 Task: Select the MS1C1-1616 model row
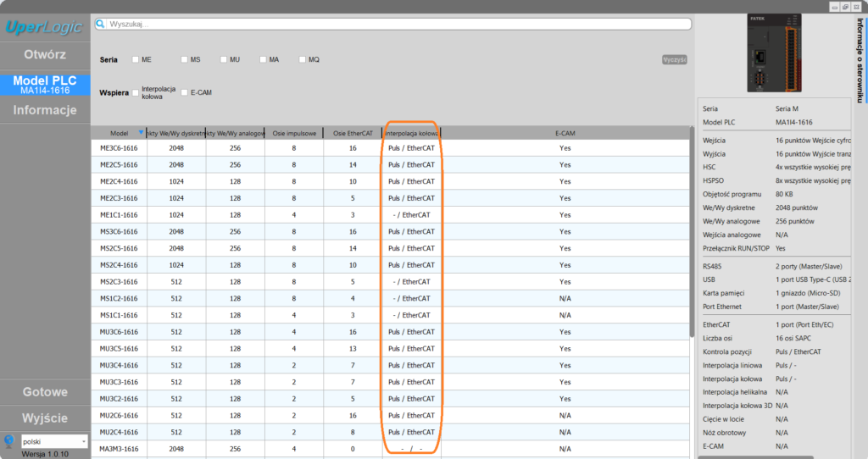(390, 315)
